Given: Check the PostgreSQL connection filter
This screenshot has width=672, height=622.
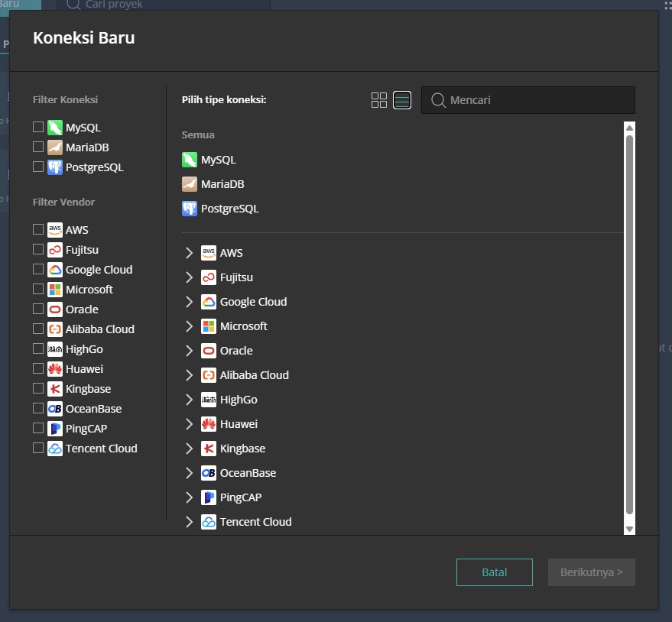Looking at the screenshot, I should click(37, 167).
